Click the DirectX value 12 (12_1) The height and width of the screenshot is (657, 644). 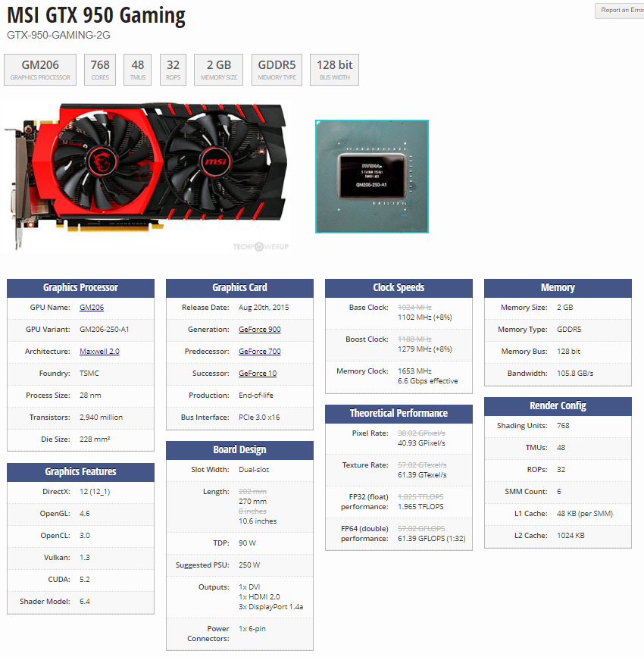pos(95,492)
